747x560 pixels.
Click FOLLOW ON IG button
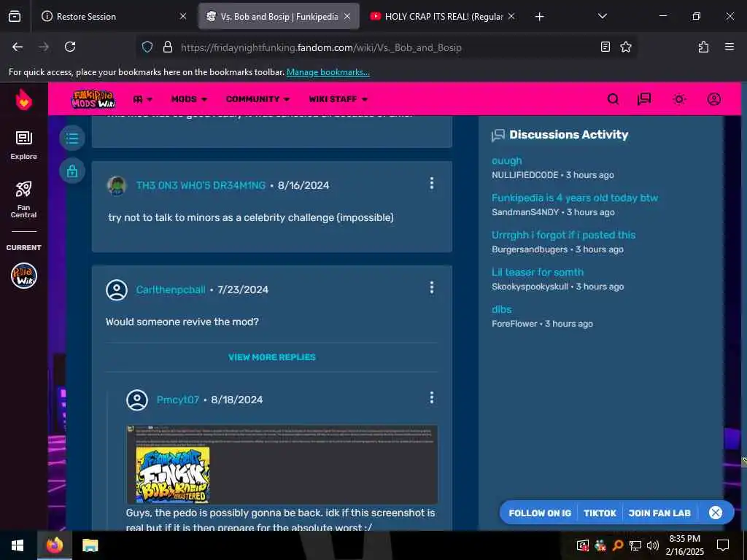(x=540, y=513)
